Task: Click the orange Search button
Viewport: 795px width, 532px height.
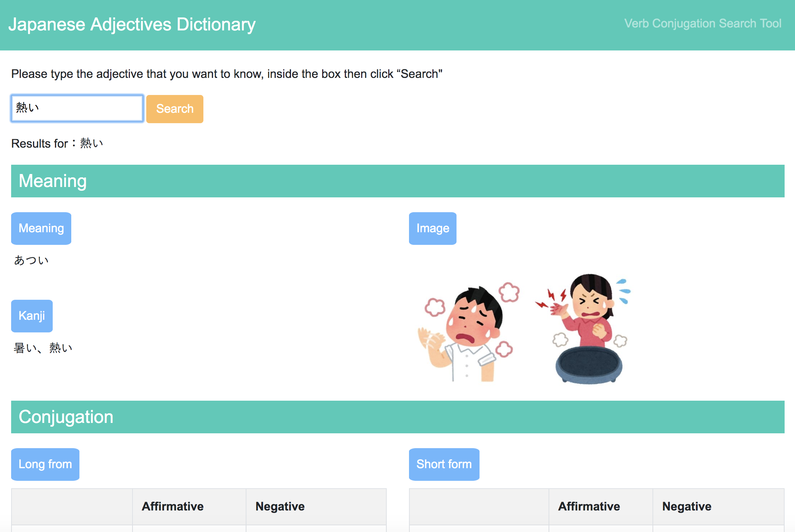Action: [x=174, y=109]
